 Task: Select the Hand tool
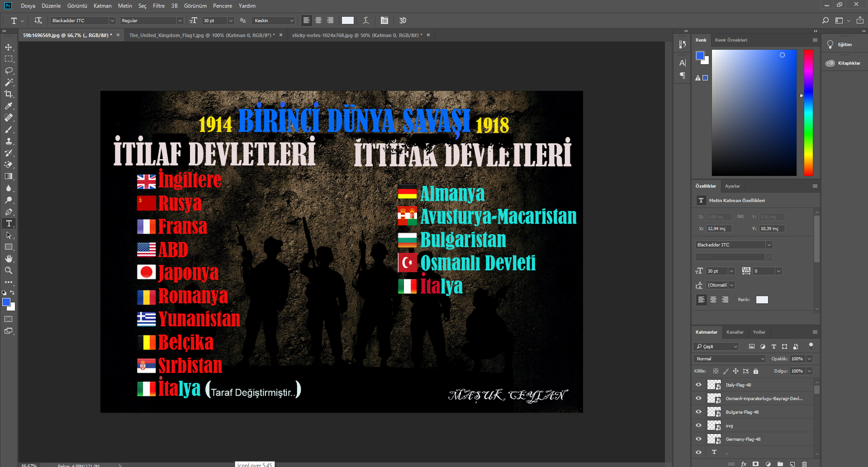pyautogui.click(x=9, y=259)
